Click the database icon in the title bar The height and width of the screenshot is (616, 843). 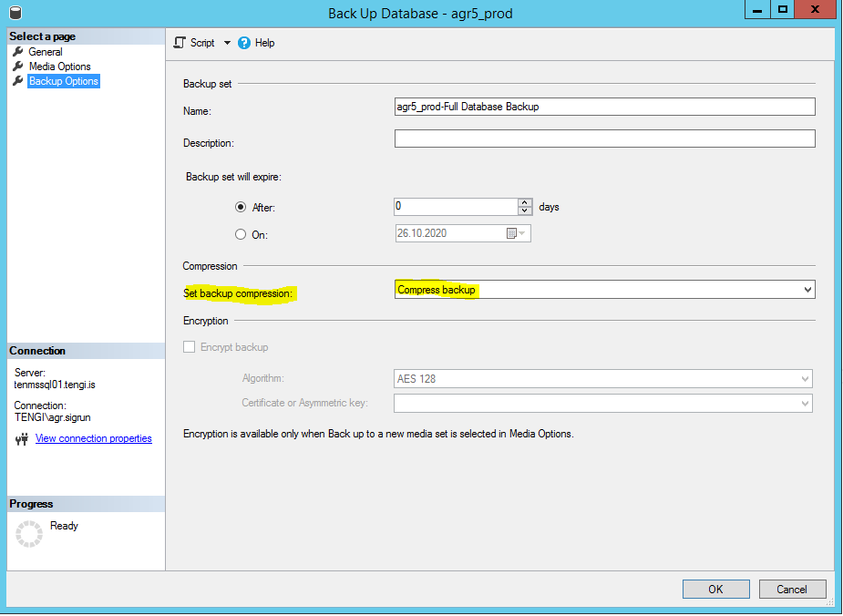click(15, 13)
